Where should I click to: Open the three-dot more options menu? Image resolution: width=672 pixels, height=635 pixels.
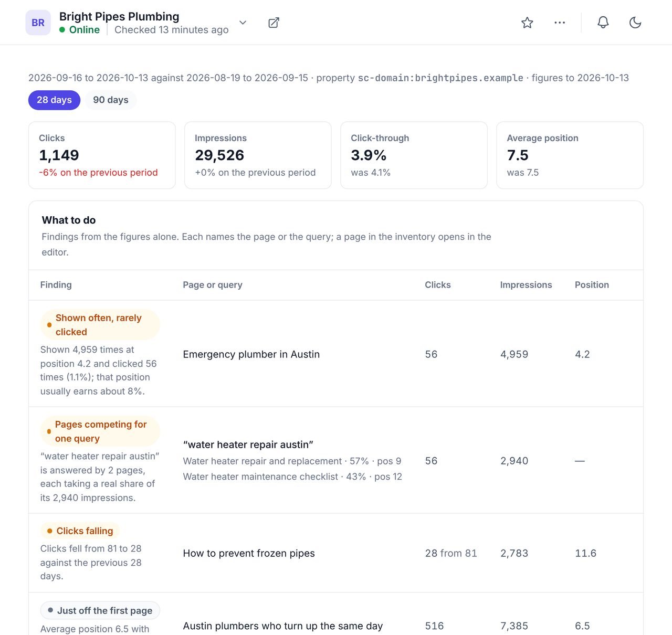[560, 23]
